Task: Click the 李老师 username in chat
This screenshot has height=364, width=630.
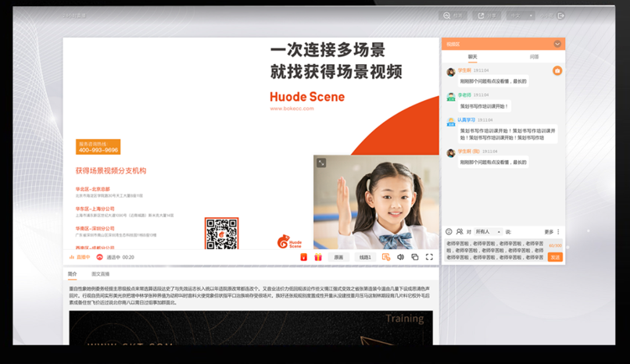Action: [x=464, y=95]
